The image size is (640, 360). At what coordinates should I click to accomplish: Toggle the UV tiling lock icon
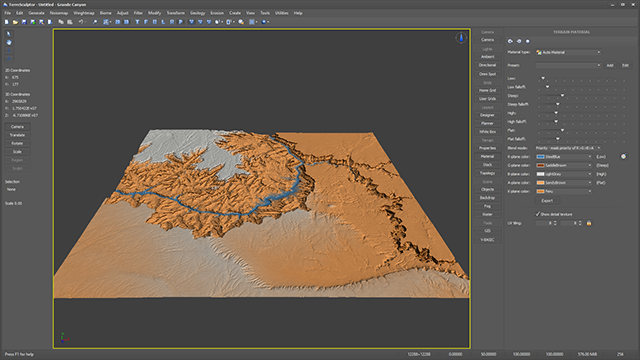pos(589,223)
